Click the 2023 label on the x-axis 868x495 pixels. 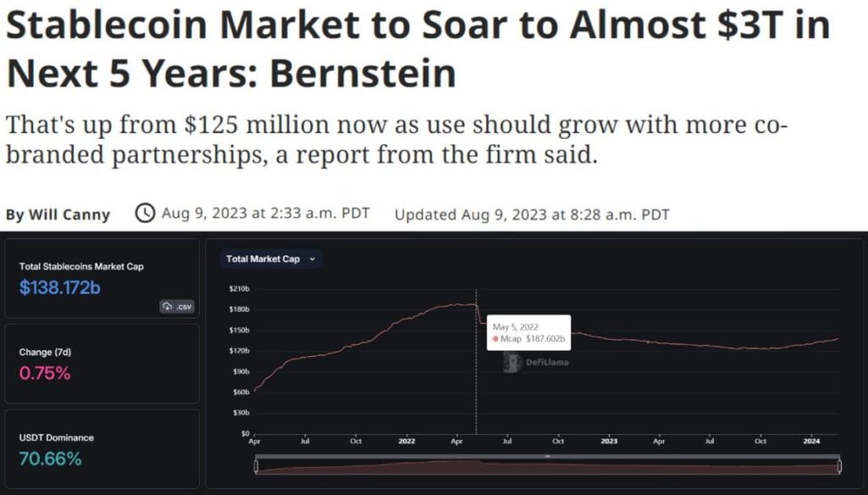(609, 442)
